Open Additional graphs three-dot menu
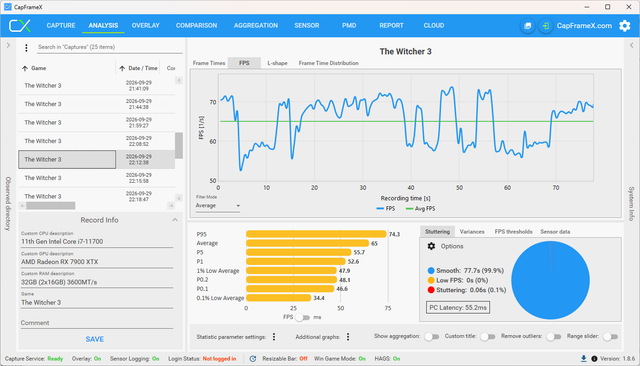The image size is (640, 366). pos(348,337)
